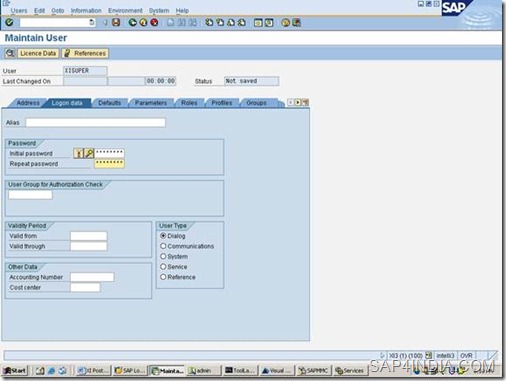
Task: Click the green Back arrow icon
Action: 133,22
